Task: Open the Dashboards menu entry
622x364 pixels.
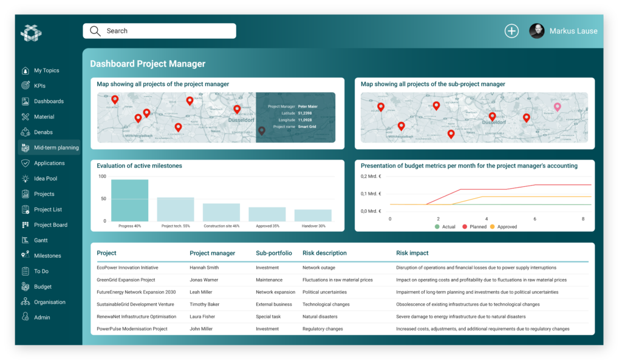Action: point(49,101)
